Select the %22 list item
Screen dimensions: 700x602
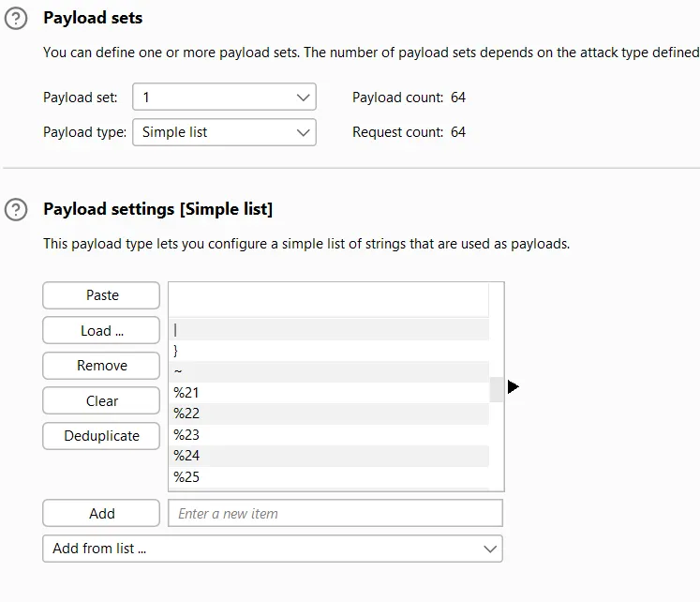(x=328, y=414)
